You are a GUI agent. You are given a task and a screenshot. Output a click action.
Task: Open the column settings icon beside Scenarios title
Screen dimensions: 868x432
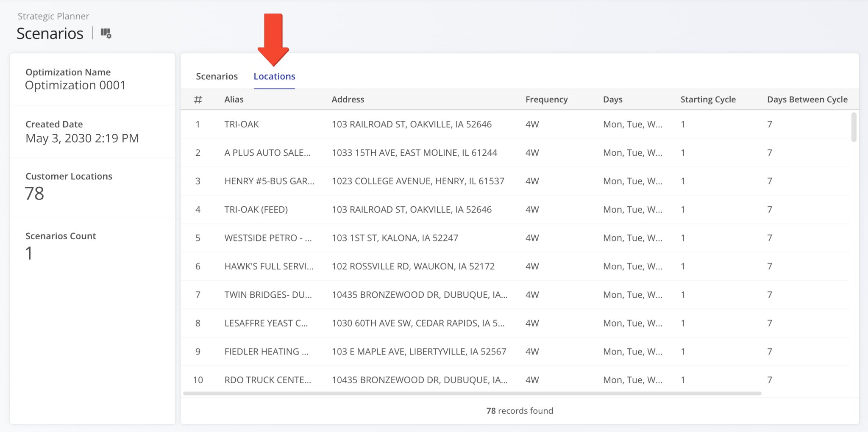click(106, 33)
